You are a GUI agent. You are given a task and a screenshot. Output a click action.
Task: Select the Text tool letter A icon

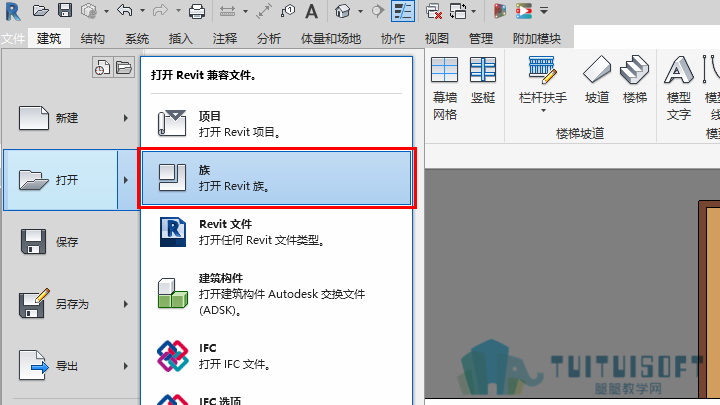[311, 11]
